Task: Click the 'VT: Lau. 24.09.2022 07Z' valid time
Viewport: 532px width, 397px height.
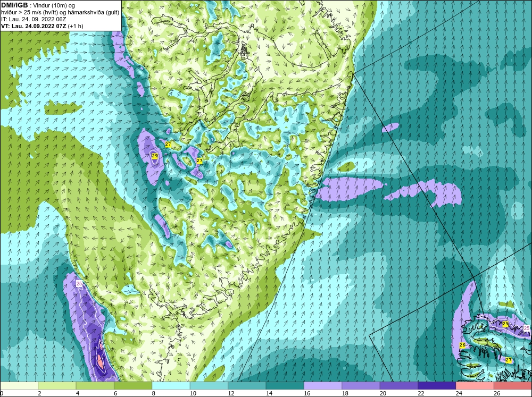Action: 34,26
